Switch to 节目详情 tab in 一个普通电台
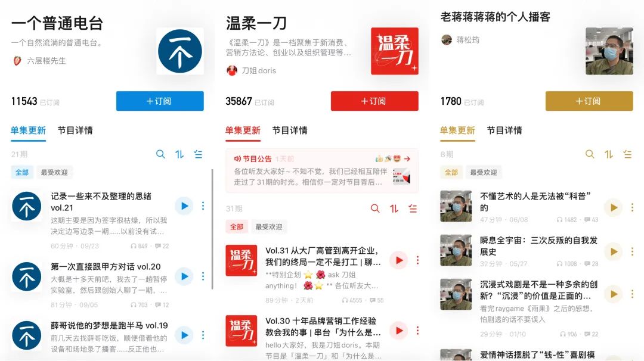Image resolution: width=644 pixels, height=361 pixels. tap(75, 130)
